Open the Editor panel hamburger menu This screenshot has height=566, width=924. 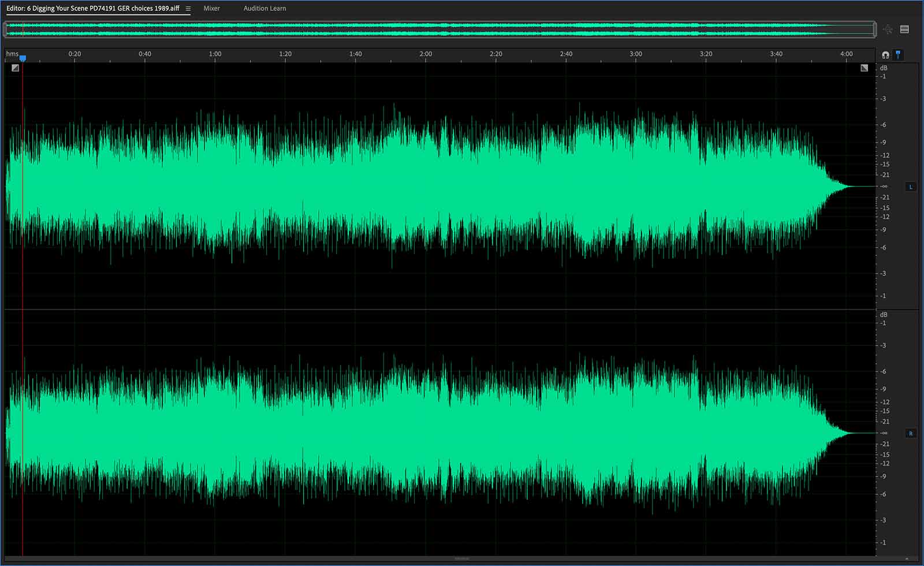(x=188, y=9)
